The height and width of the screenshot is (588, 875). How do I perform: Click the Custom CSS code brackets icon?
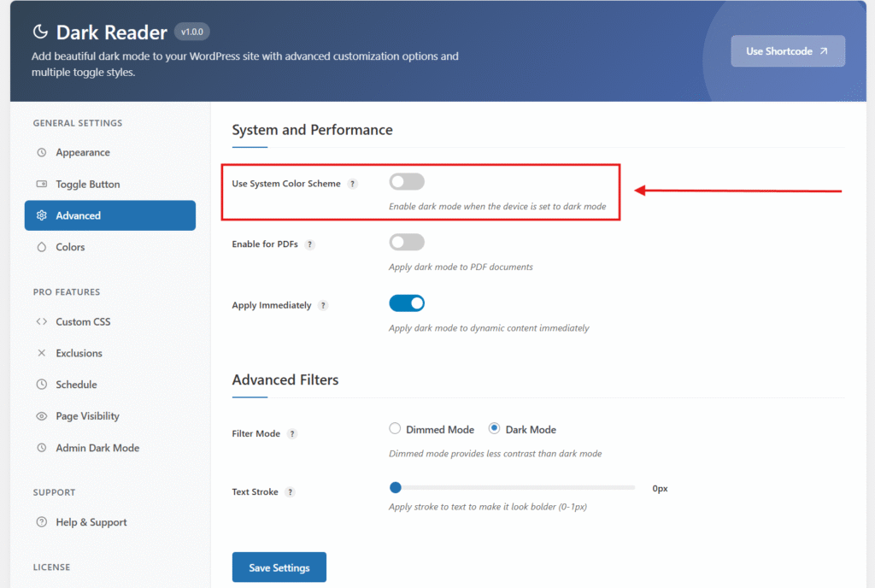click(x=41, y=321)
